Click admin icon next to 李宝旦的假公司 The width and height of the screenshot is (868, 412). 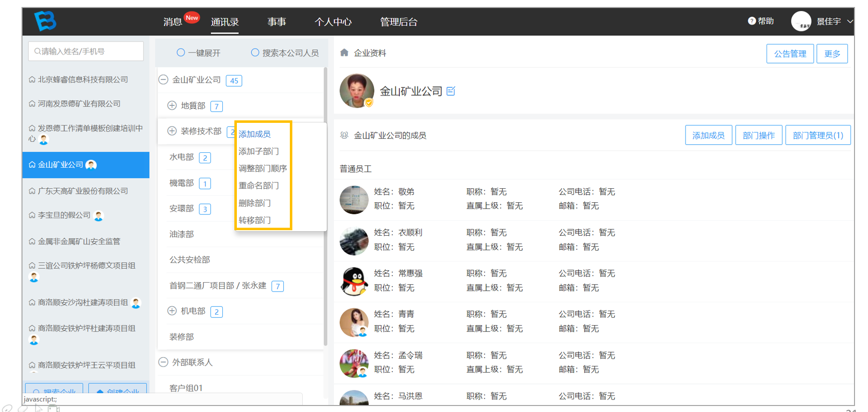point(99,216)
